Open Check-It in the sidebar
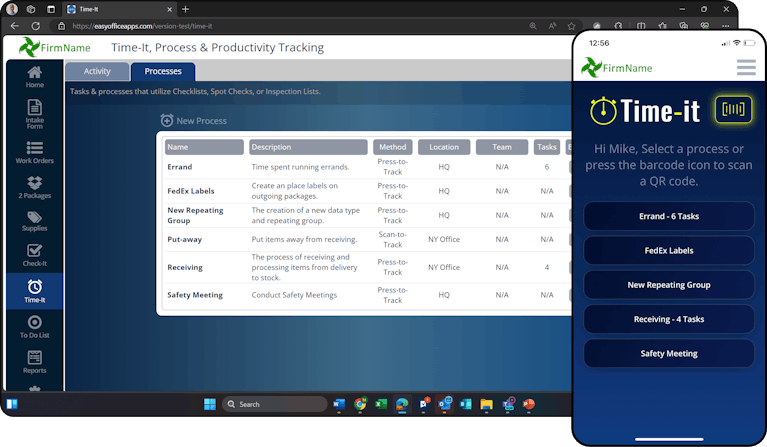This screenshot has height=447, width=767. coord(34,255)
